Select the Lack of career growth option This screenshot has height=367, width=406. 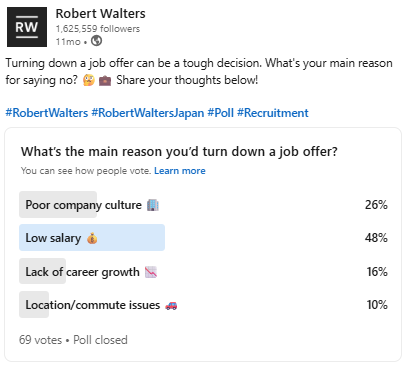[204, 271]
